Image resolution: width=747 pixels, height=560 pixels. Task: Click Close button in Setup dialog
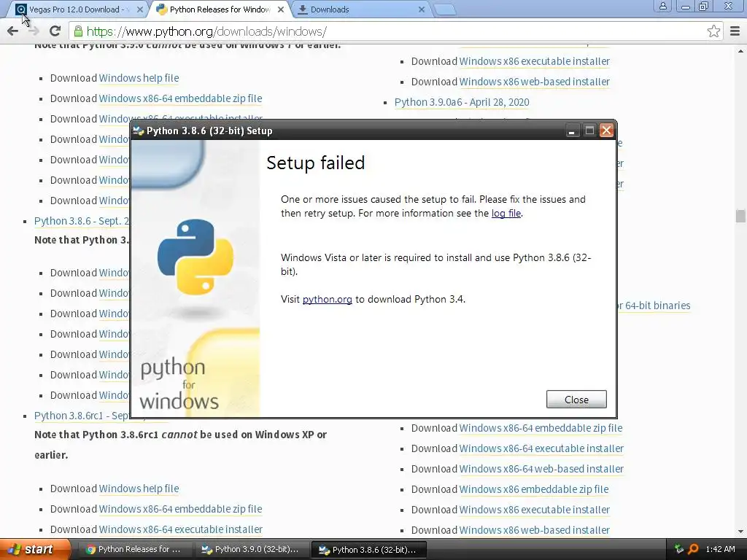coord(576,400)
